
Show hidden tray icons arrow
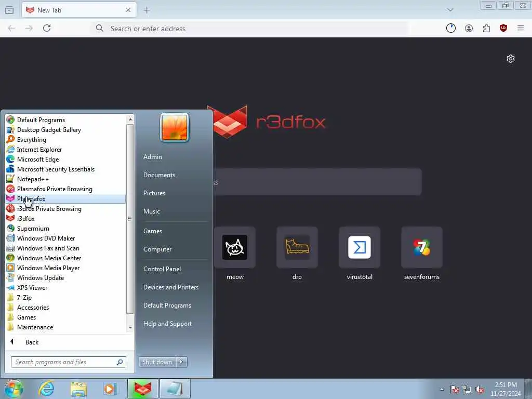(442, 389)
